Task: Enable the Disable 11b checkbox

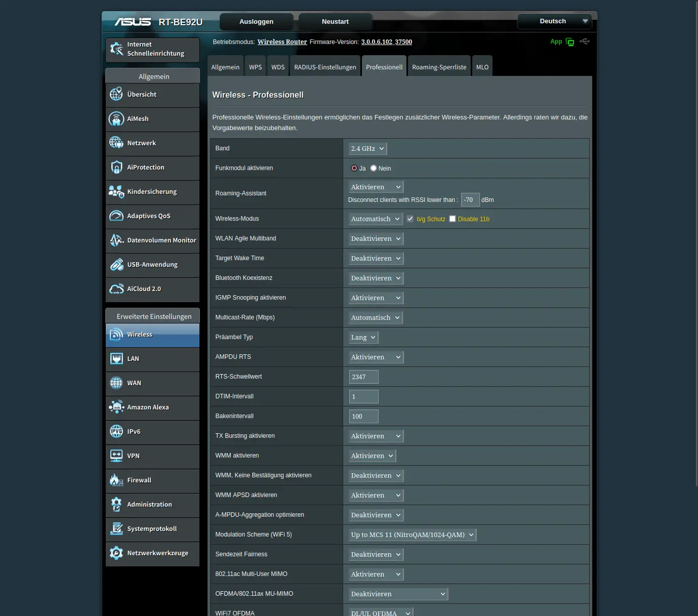Action: coord(453,219)
